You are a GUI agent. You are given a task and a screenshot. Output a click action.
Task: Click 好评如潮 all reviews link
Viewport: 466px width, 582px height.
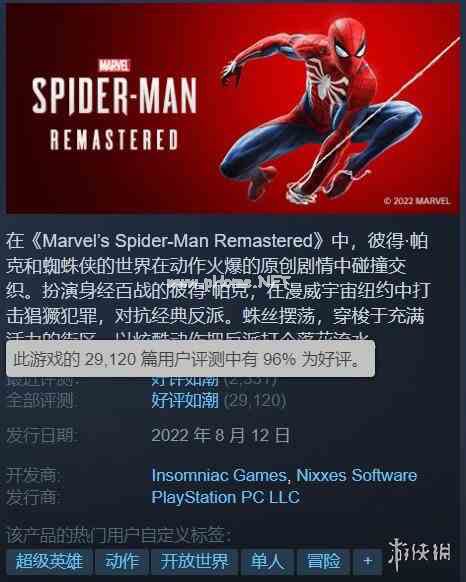coord(185,400)
